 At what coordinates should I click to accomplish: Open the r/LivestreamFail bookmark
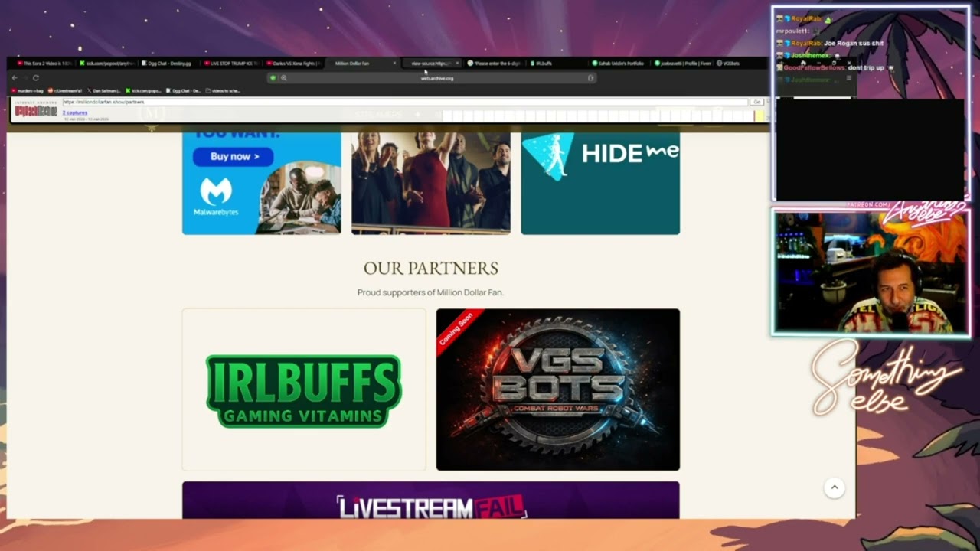pos(65,91)
